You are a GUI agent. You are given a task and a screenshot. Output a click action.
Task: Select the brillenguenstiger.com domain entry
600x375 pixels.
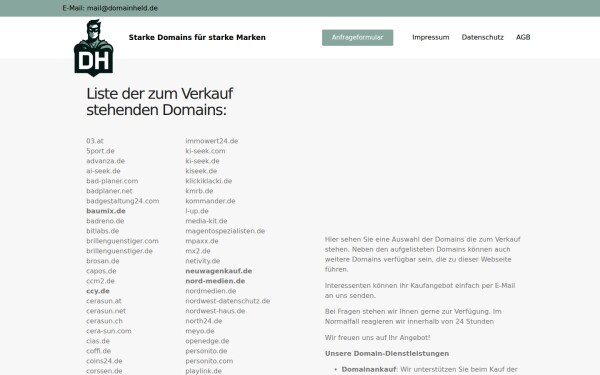122,241
